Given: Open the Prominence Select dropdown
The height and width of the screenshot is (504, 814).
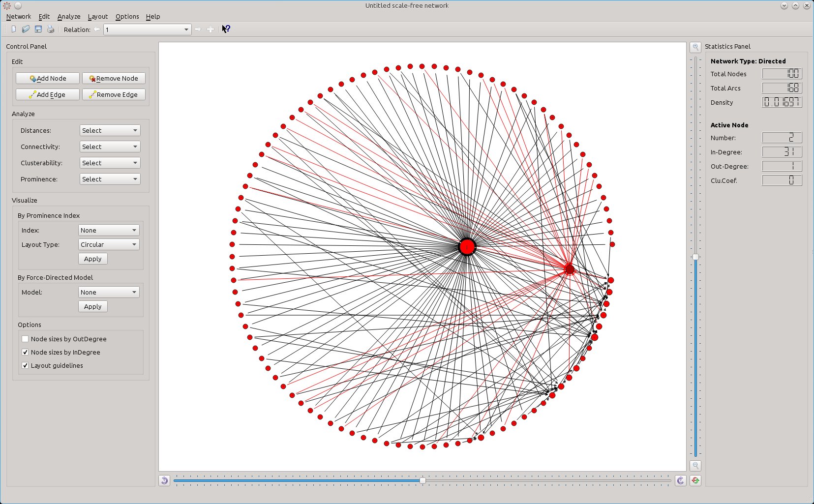Looking at the screenshot, I should (110, 179).
